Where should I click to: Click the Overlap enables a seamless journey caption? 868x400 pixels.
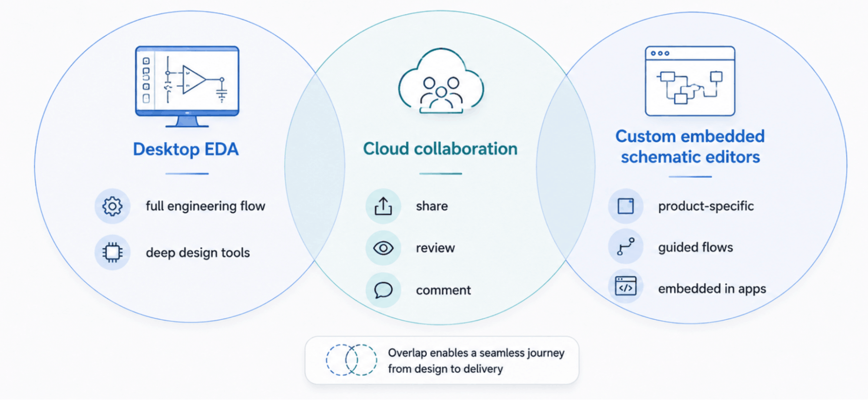[476, 361]
